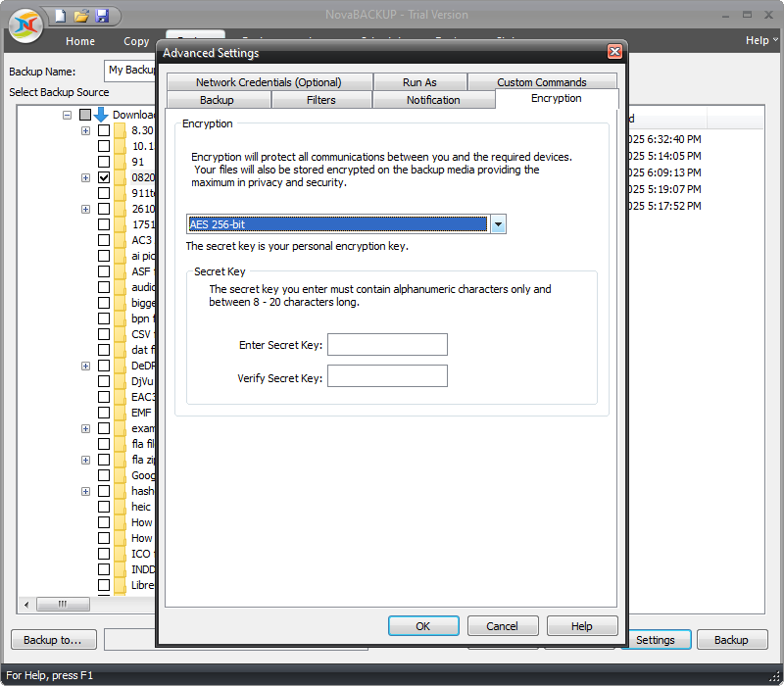Select the bpn folder tree row
Image resolution: width=784 pixels, height=686 pixels.
point(143,318)
